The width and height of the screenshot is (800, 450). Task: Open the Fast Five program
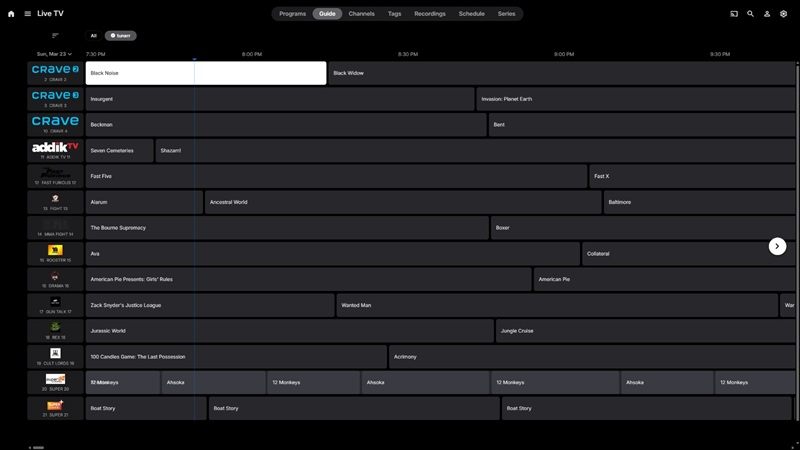pyautogui.click(x=336, y=176)
